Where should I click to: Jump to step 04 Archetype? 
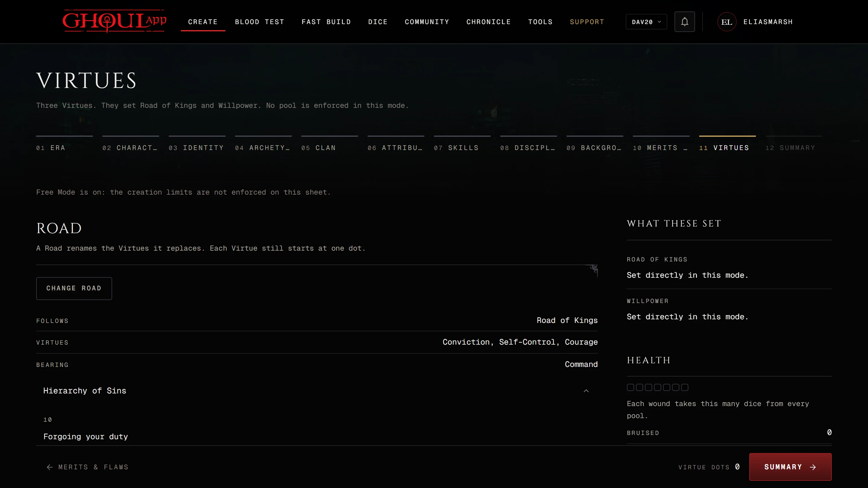point(263,144)
